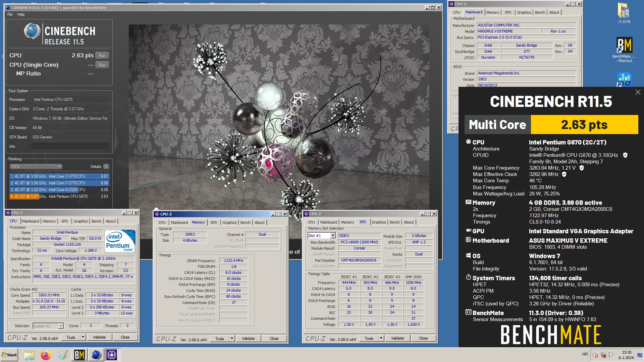This screenshot has width=644, height=362.
Task: Click the MAXIMUS V EXTREME model field in CPU-Z
Action: coord(509,31)
